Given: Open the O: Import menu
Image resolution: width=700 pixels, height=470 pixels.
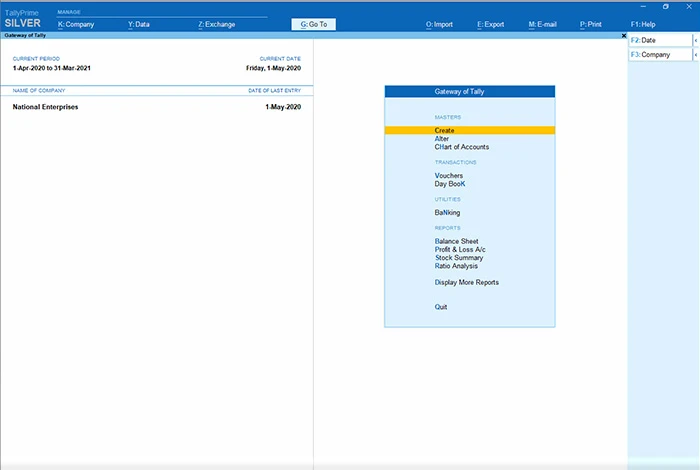Looking at the screenshot, I should point(439,25).
